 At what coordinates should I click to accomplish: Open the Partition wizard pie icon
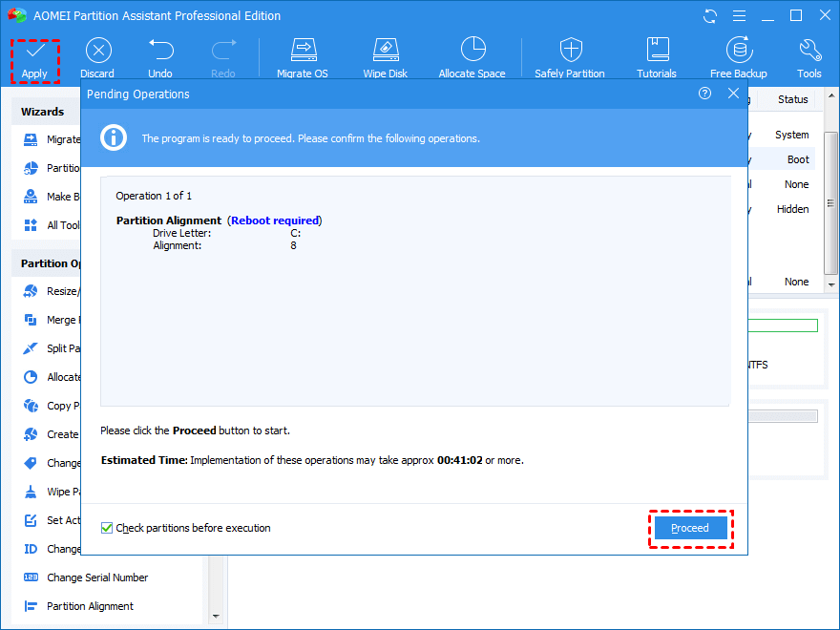click(31, 168)
